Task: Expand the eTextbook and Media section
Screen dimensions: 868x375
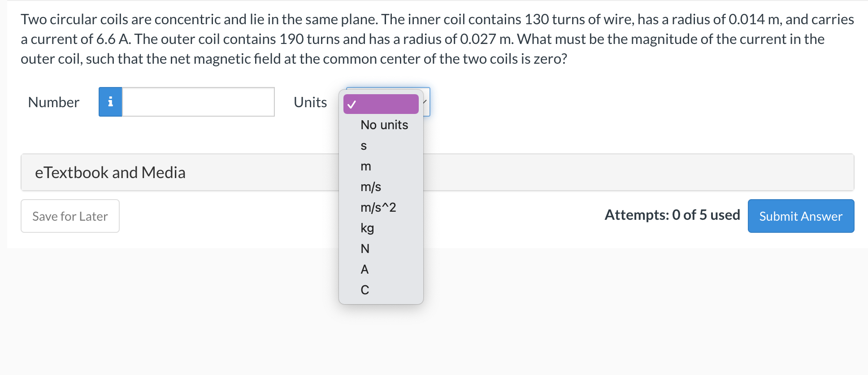Action: point(110,172)
